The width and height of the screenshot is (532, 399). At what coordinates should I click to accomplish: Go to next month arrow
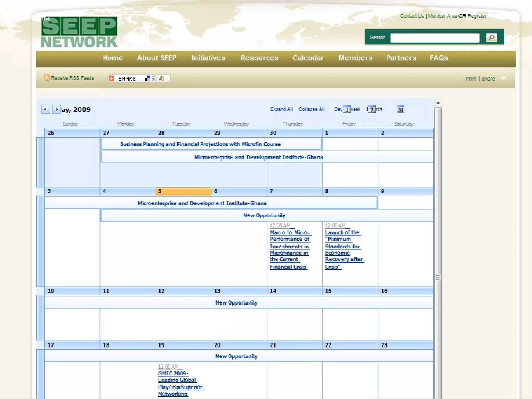pos(56,109)
